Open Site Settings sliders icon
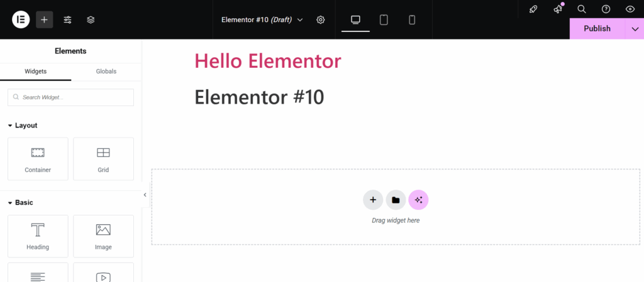644x282 pixels. point(67,19)
